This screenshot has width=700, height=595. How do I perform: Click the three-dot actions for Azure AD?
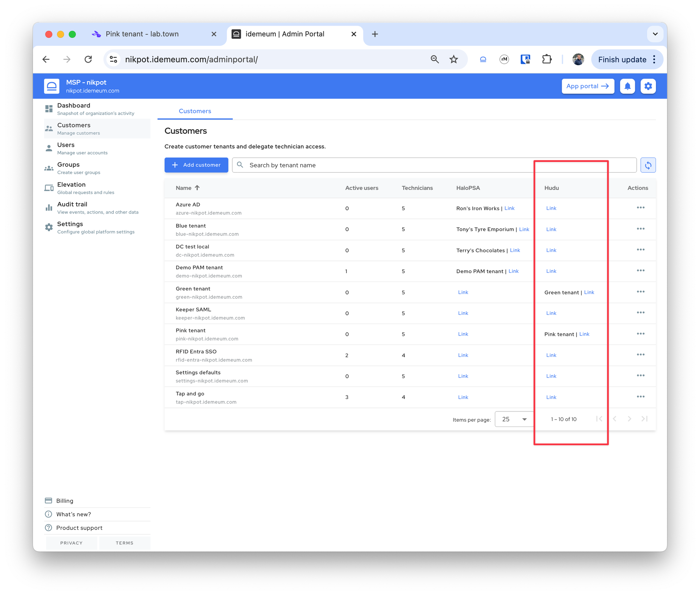[640, 208]
